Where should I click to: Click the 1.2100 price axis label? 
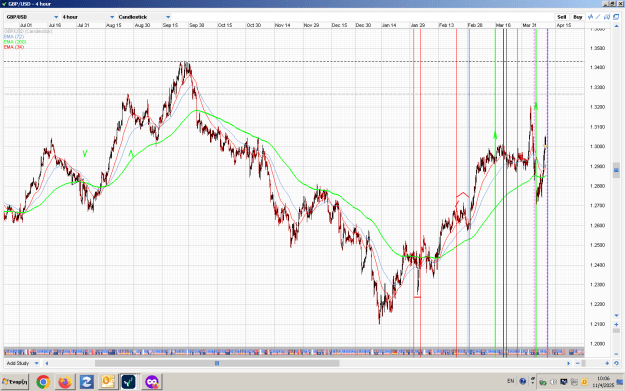pos(597,324)
